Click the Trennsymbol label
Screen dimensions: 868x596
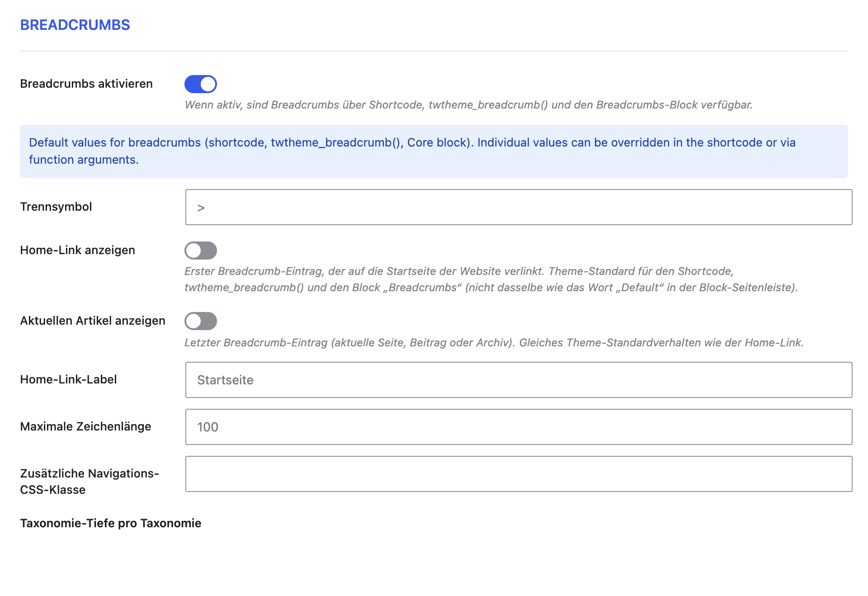pyautogui.click(x=56, y=207)
